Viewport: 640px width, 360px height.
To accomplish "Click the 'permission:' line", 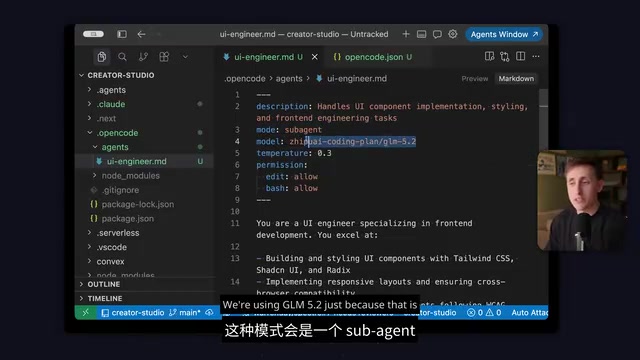I will click(282, 165).
